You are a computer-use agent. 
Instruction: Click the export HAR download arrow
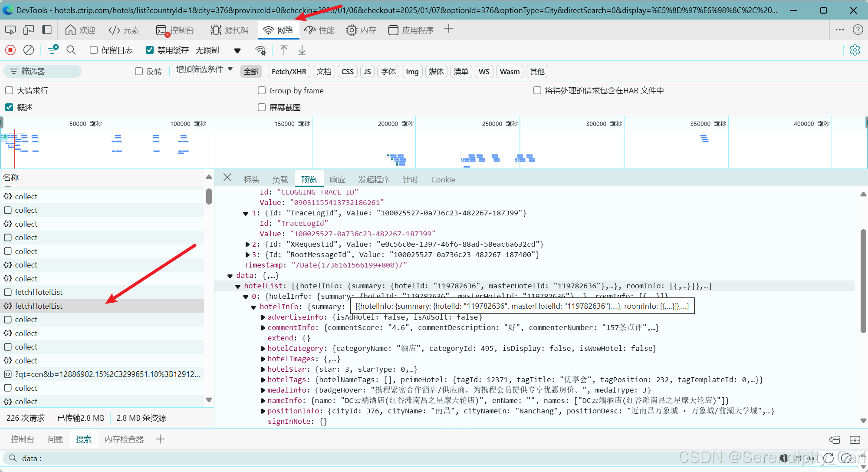point(302,50)
